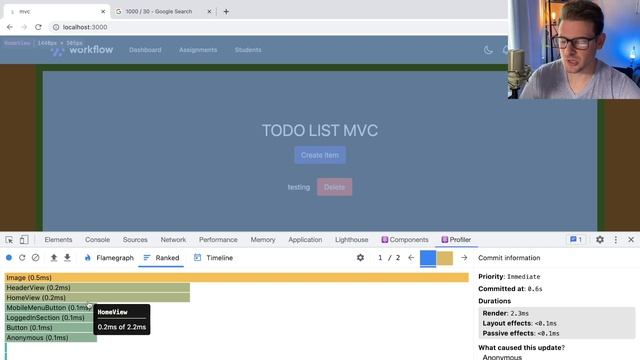The image size is (640, 360).
Task: Close the mvc browser tab
Action: click(x=103, y=11)
